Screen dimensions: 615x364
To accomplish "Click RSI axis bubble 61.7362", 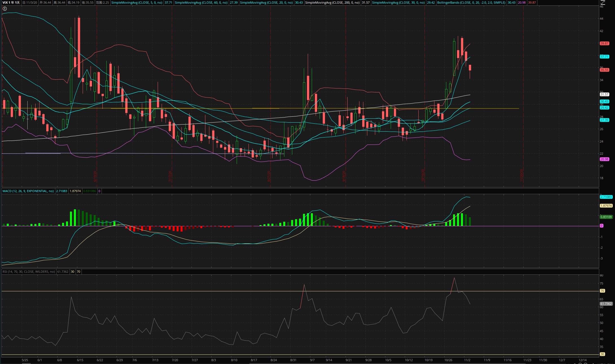I will (x=606, y=304).
